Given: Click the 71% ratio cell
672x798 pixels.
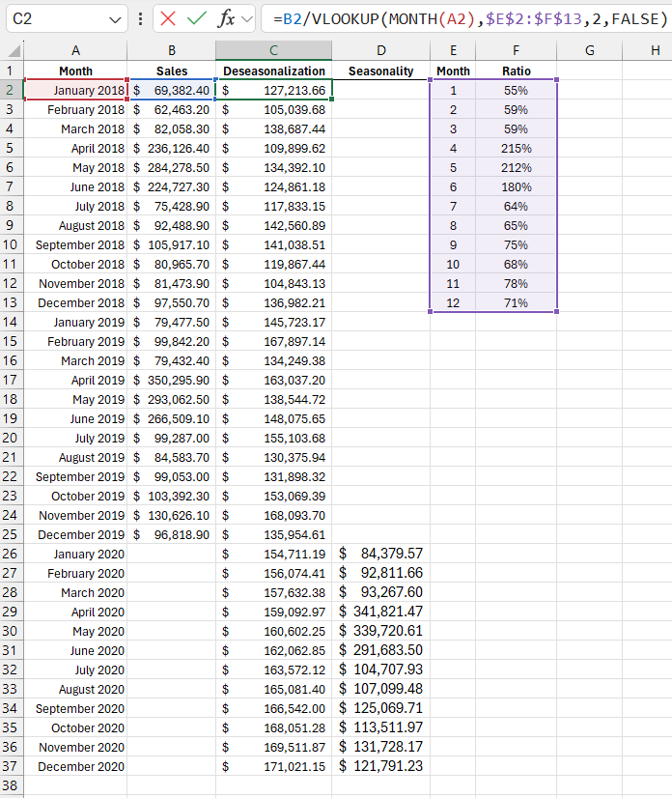Looking at the screenshot, I should (516, 302).
